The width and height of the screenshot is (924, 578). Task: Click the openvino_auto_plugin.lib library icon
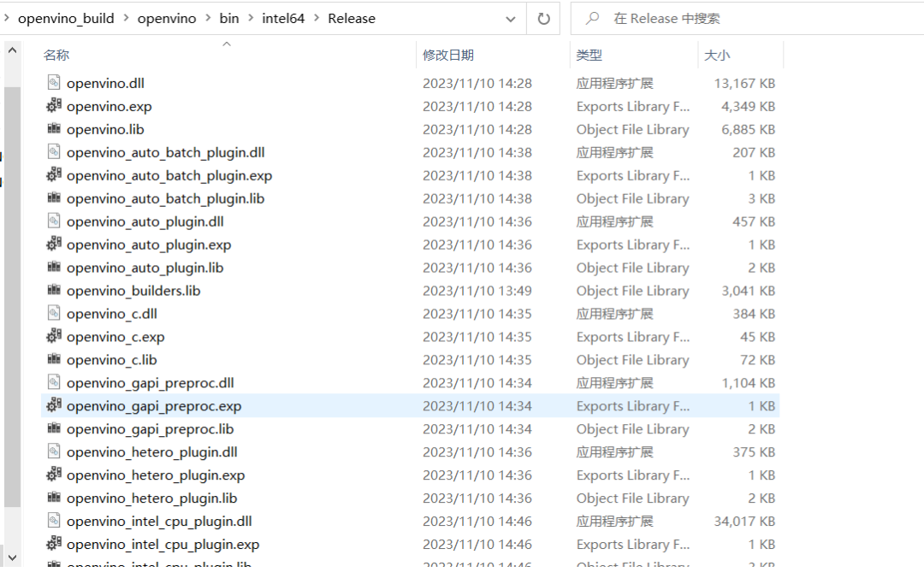54,266
